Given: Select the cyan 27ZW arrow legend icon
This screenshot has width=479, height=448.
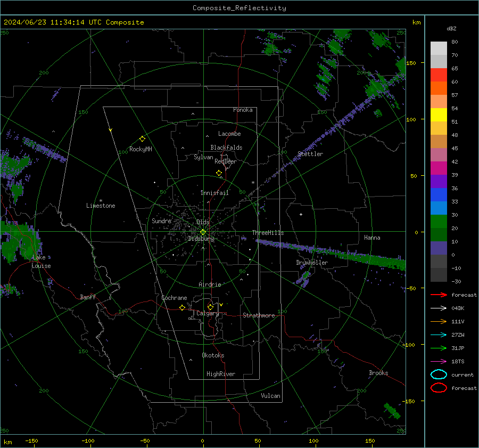Looking at the screenshot, I should tap(439, 335).
